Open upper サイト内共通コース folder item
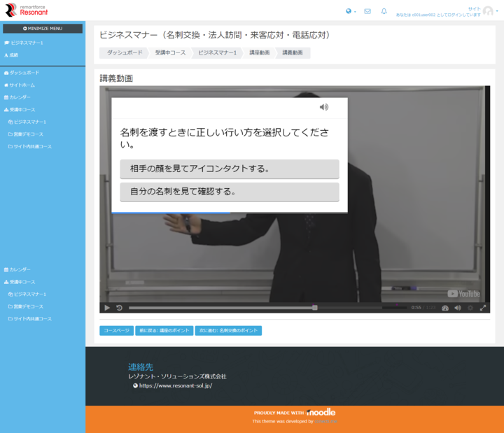 tap(30, 146)
